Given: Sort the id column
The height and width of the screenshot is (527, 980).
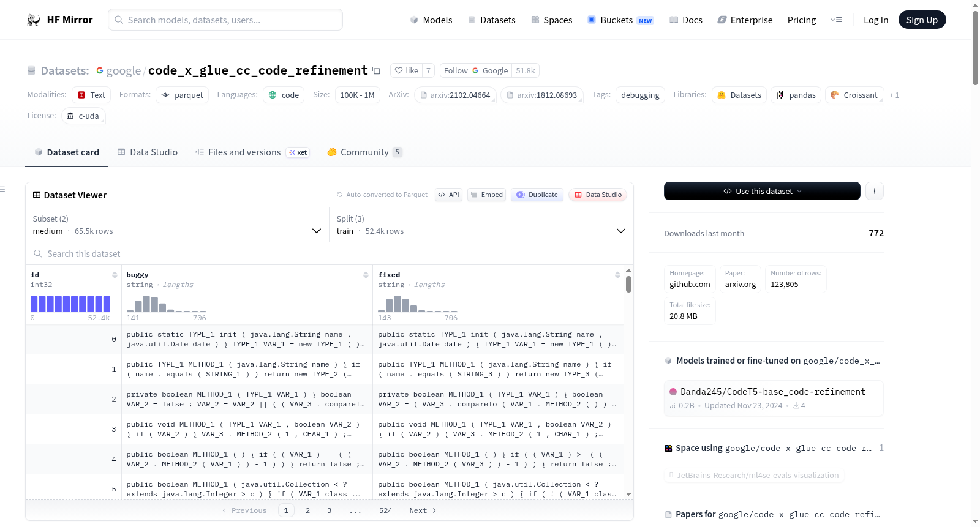Looking at the screenshot, I should (x=115, y=275).
